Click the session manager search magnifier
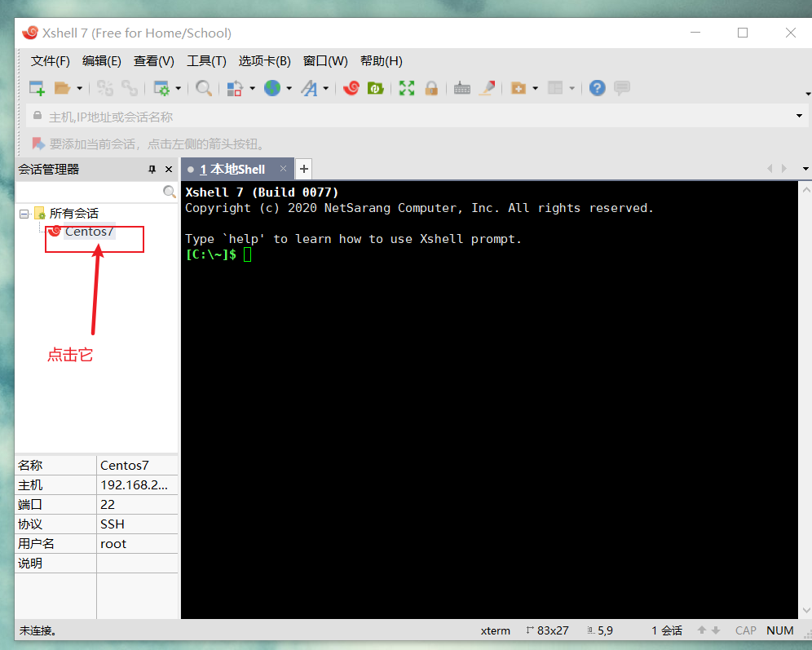The image size is (812, 650). pyautogui.click(x=170, y=192)
